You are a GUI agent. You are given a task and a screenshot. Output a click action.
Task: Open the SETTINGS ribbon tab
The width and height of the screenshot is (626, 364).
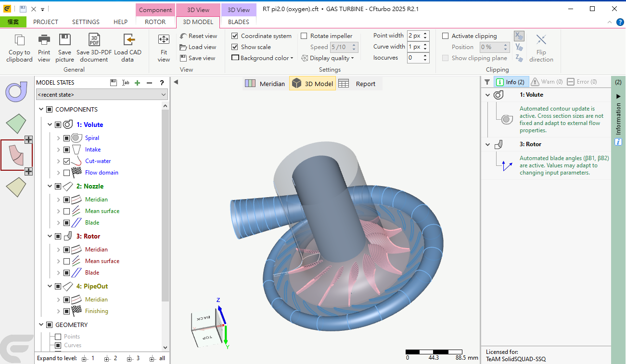(x=86, y=22)
